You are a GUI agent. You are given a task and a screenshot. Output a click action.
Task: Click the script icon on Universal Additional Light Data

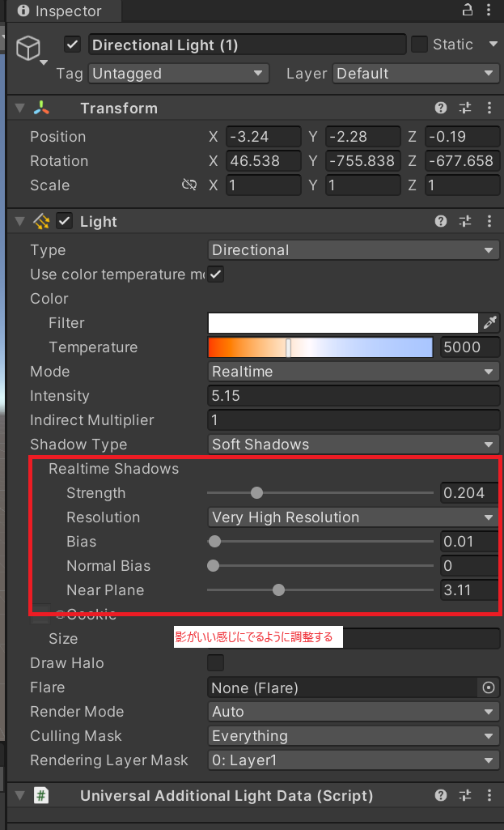[40, 795]
